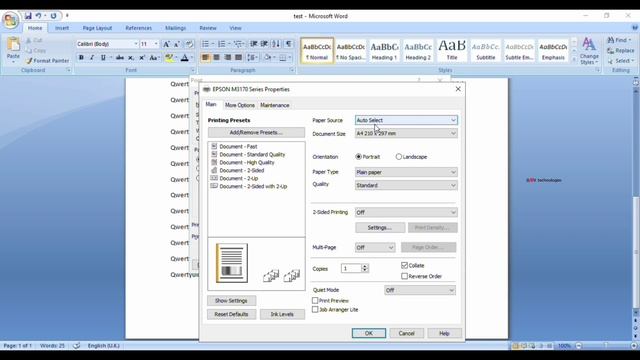Open the Document Size dropdown
The image size is (640, 360).
tap(406, 133)
